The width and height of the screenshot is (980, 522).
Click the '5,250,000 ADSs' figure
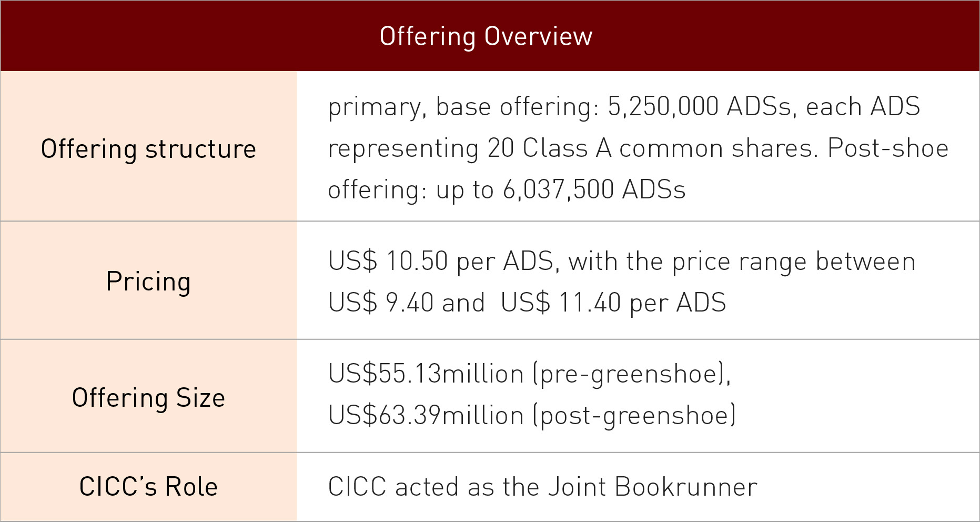[x=699, y=106]
